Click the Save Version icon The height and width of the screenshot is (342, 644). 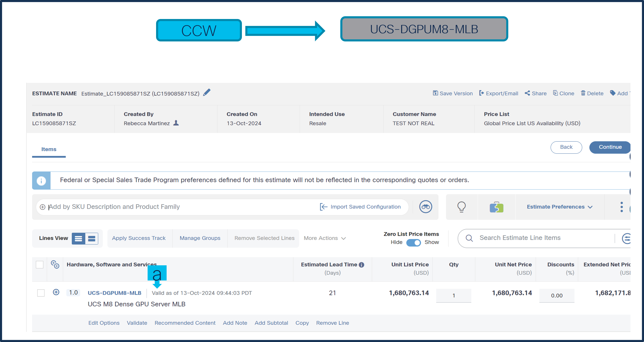pyautogui.click(x=435, y=93)
